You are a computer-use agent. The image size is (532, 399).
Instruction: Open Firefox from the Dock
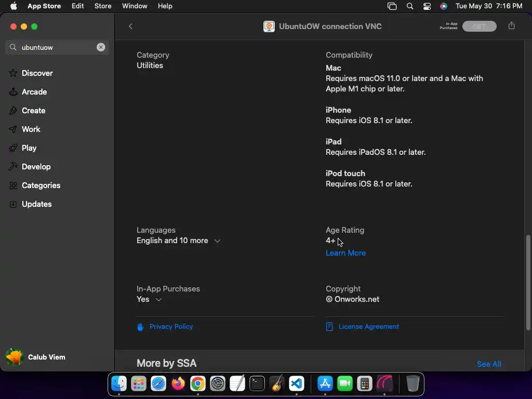pyautogui.click(x=178, y=384)
